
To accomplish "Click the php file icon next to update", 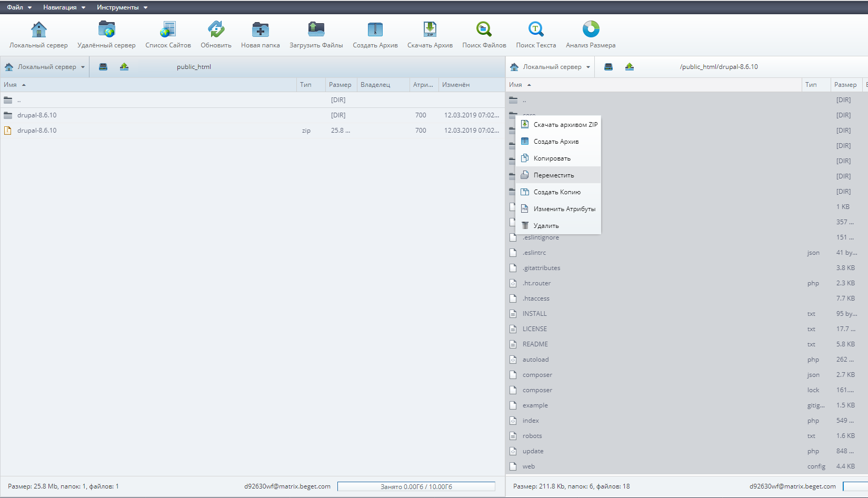I will click(x=513, y=451).
